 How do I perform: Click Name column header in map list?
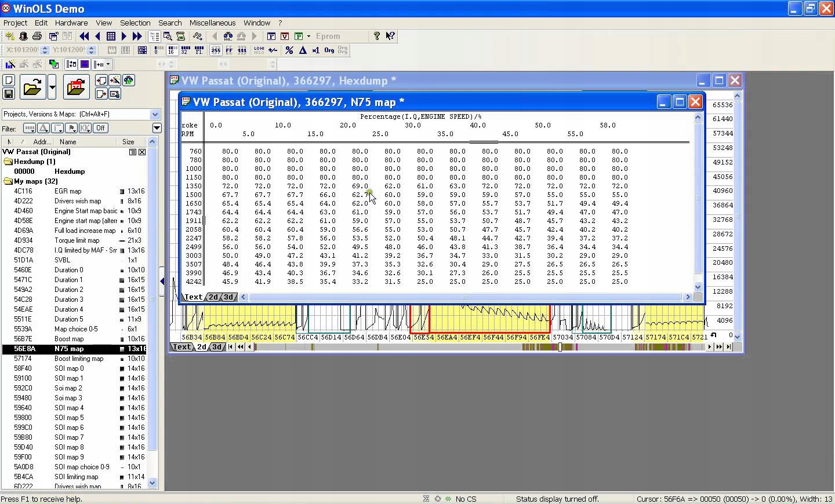point(68,141)
